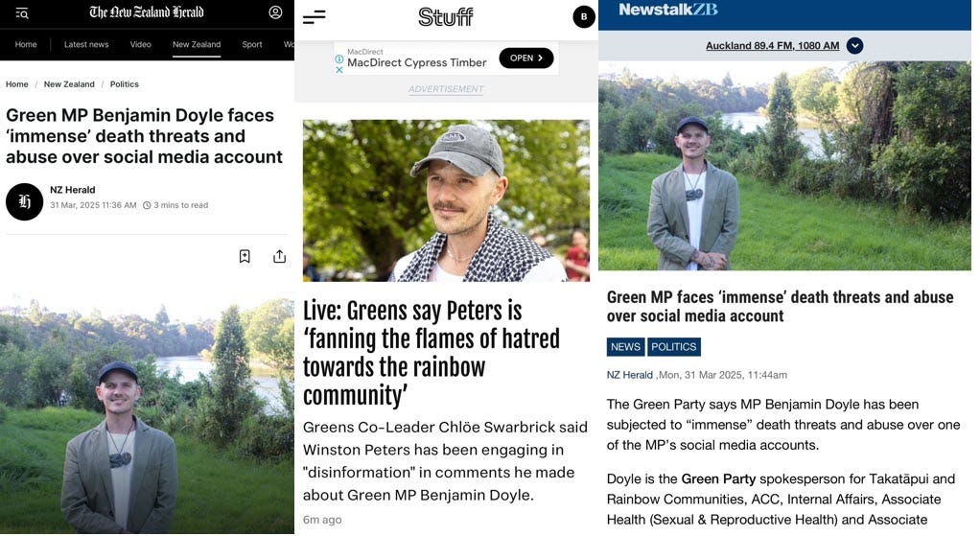Select the NEWS tag on Newstalk ZB
The image size is (980, 536).
tap(625, 347)
